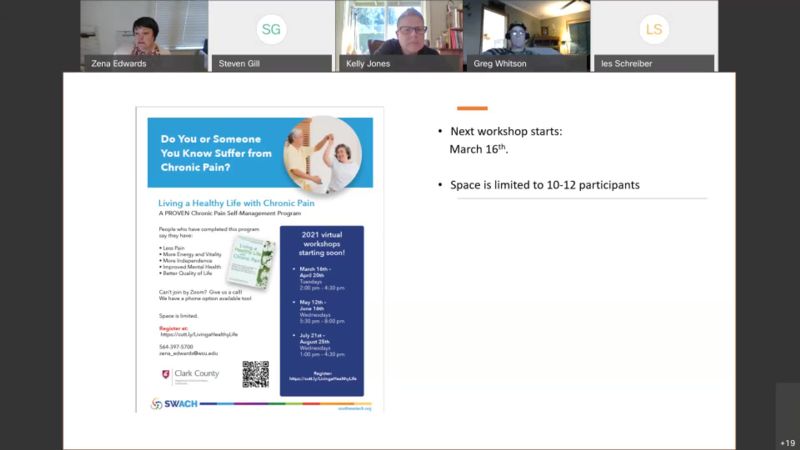Click the zena_edwards email address on flyer
800x450 pixels.
(x=188, y=353)
